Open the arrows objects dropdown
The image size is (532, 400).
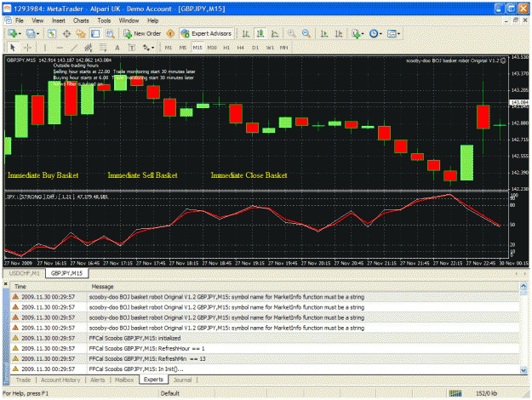[148, 48]
